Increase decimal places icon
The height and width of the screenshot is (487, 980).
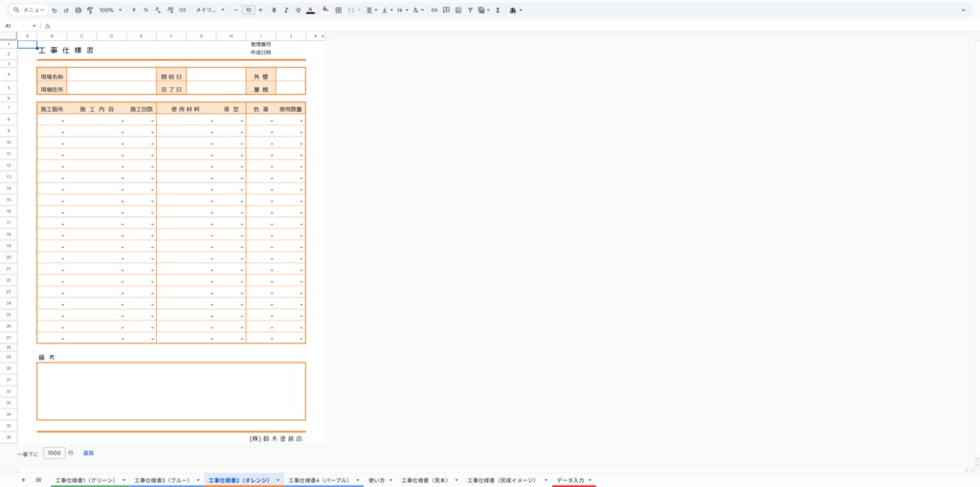click(170, 10)
